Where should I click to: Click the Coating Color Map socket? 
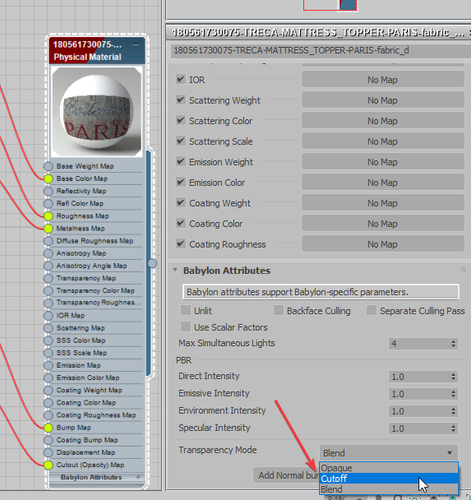click(48, 403)
